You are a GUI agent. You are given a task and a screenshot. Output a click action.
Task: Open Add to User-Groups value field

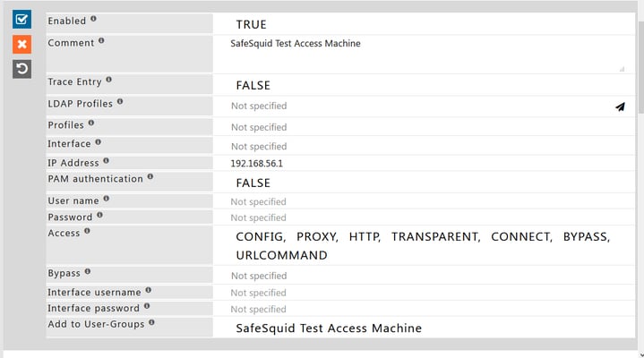tap(424, 328)
